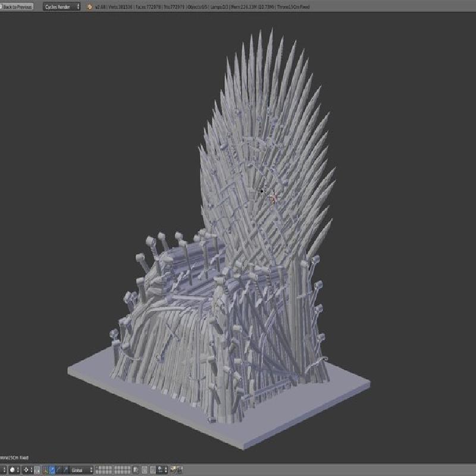The image size is (476, 476).
Task: Click the Lamps:0/3 statistic text
Action: pos(219,7)
